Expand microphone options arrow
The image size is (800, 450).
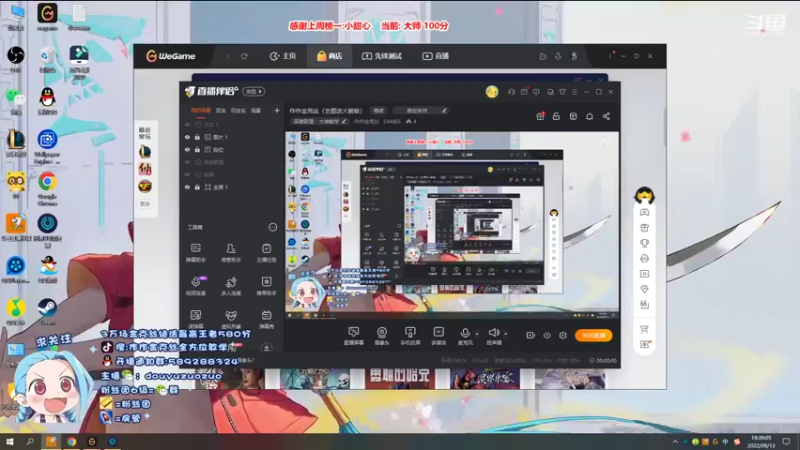coord(477,334)
